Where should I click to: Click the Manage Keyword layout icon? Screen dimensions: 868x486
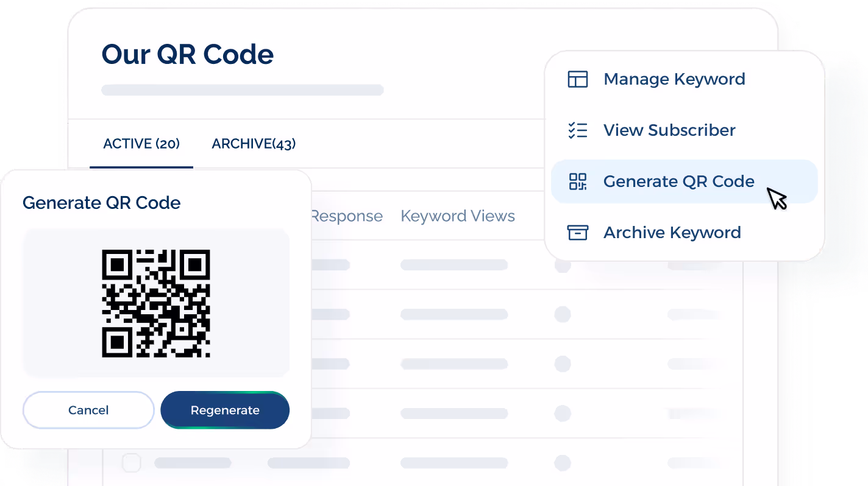(577, 79)
